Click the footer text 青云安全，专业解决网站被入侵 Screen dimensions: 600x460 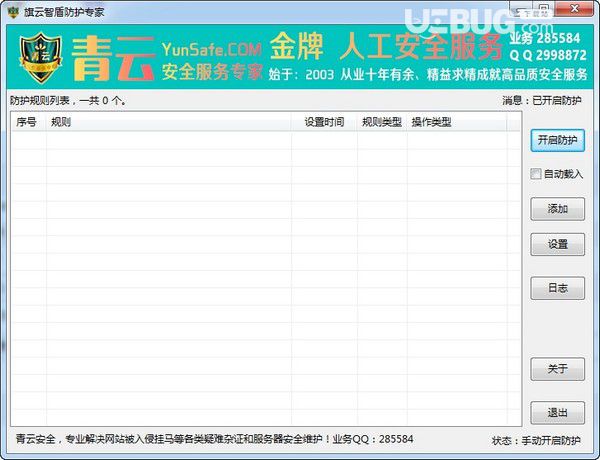[x=214, y=439]
